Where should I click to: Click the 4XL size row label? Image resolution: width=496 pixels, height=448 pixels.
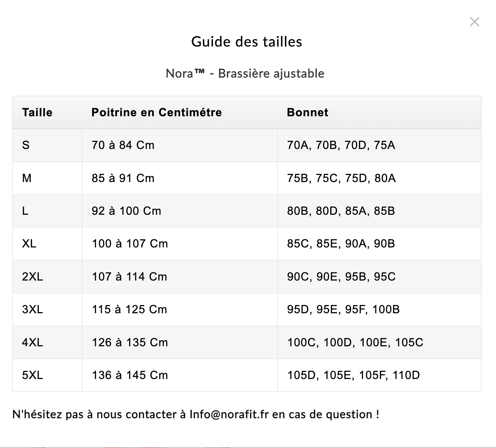(32, 342)
